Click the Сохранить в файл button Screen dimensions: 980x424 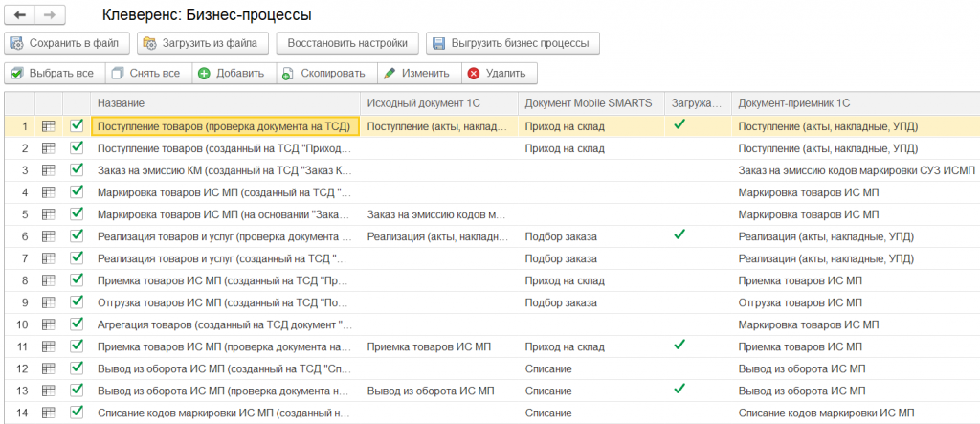(67, 43)
